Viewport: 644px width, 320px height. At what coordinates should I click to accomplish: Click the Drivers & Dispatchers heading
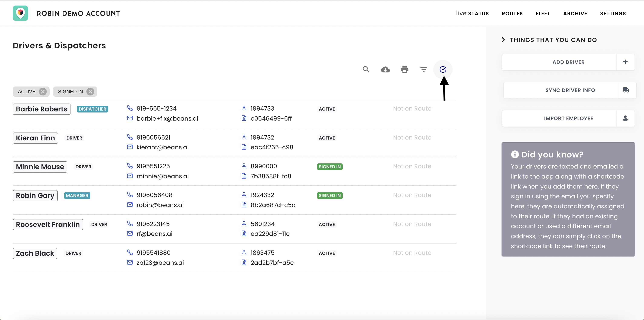(x=59, y=46)
